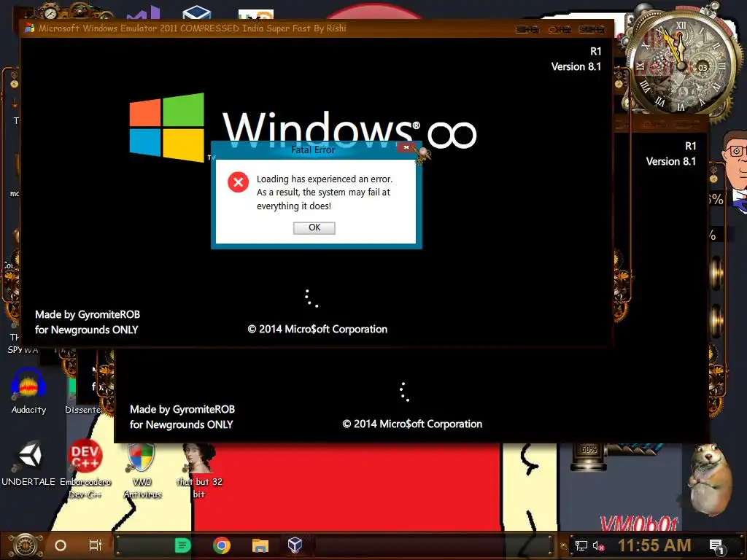Screen dimensions: 747x560
Task: Open File Explorer from the taskbar
Action: (x=260, y=545)
